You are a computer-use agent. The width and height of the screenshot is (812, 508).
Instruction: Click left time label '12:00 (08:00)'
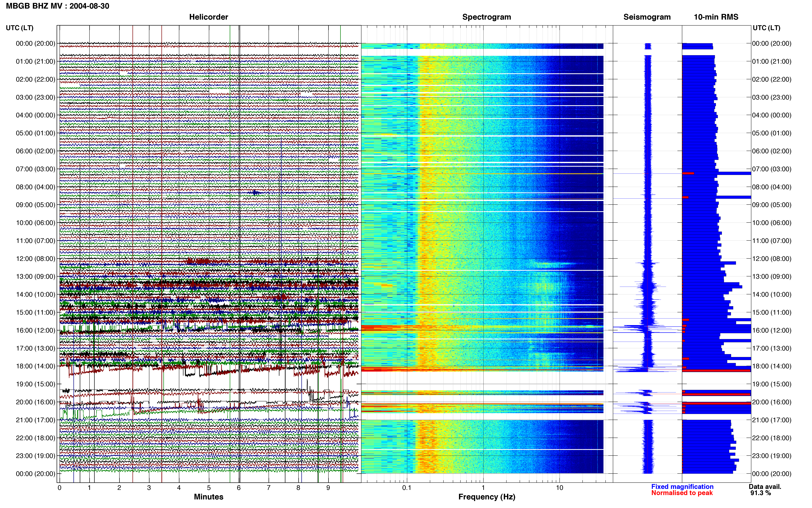(36, 259)
